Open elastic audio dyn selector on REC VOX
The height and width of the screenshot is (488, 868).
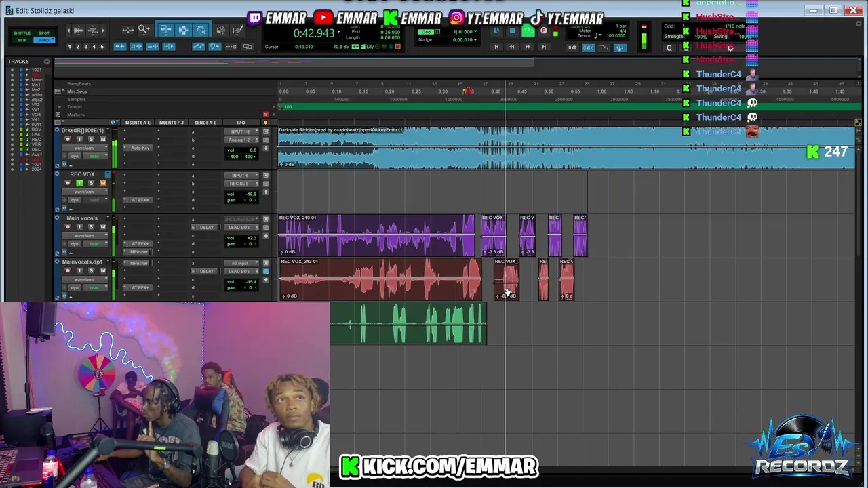tap(76, 199)
